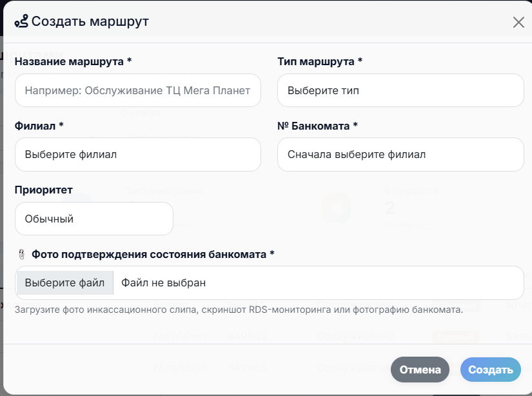Image resolution: width=532 pixels, height=396 pixels.
Task: Click the Приоритет label
Action: pos(43,190)
